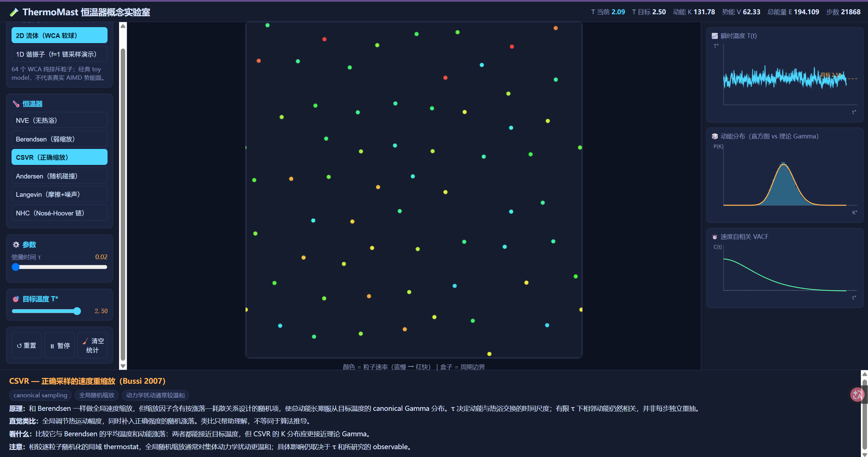Click the instantaneous temperature plot
868x457 pixels.
tap(785, 79)
